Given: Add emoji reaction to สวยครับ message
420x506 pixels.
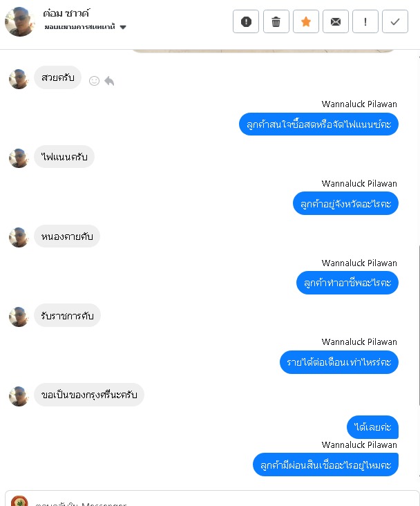Looking at the screenshot, I should pyautogui.click(x=94, y=81).
